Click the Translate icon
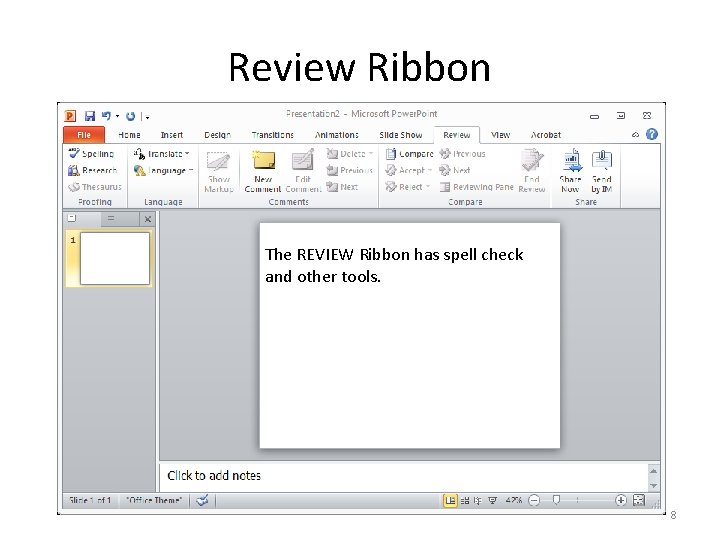The height and width of the screenshot is (540, 720). 139,153
